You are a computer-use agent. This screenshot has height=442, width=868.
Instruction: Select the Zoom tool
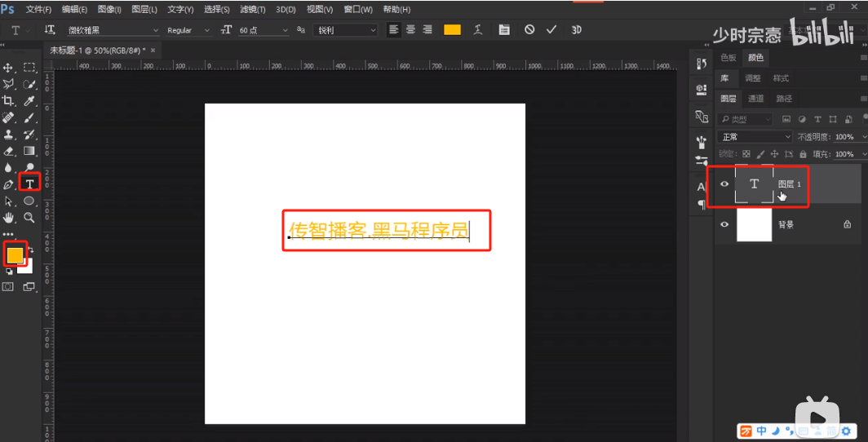(x=29, y=218)
